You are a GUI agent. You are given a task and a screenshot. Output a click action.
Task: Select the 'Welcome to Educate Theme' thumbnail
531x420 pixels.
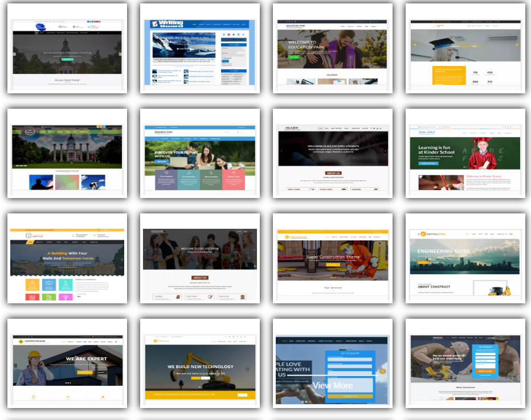(x=200, y=258)
